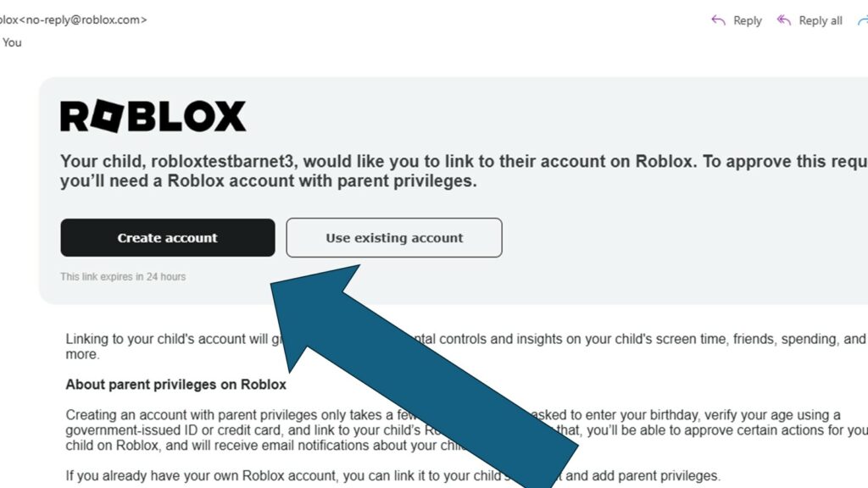Viewport: 868px width, 488px height.
Task: Click 'you'll need a Roblox account' heading line
Action: tap(269, 180)
